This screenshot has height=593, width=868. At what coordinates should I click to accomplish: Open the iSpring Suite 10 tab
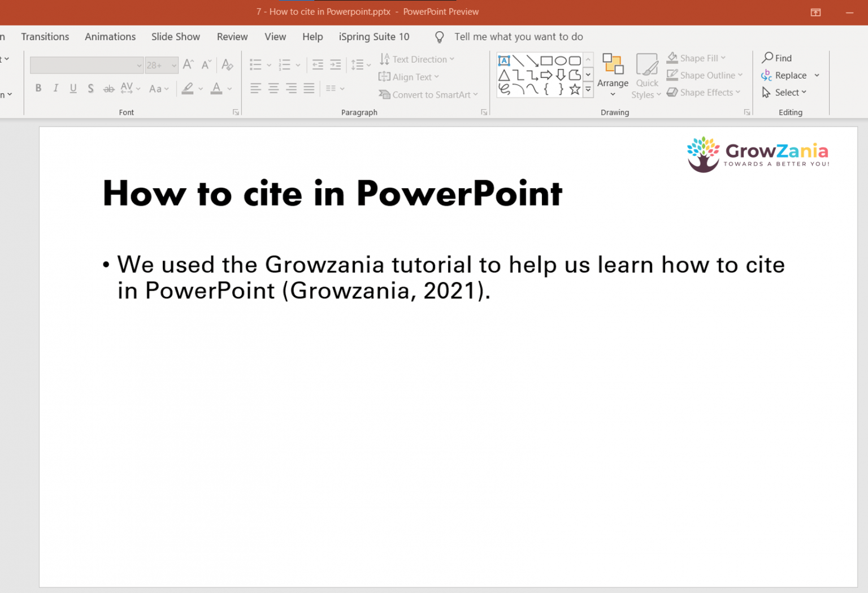coord(374,36)
